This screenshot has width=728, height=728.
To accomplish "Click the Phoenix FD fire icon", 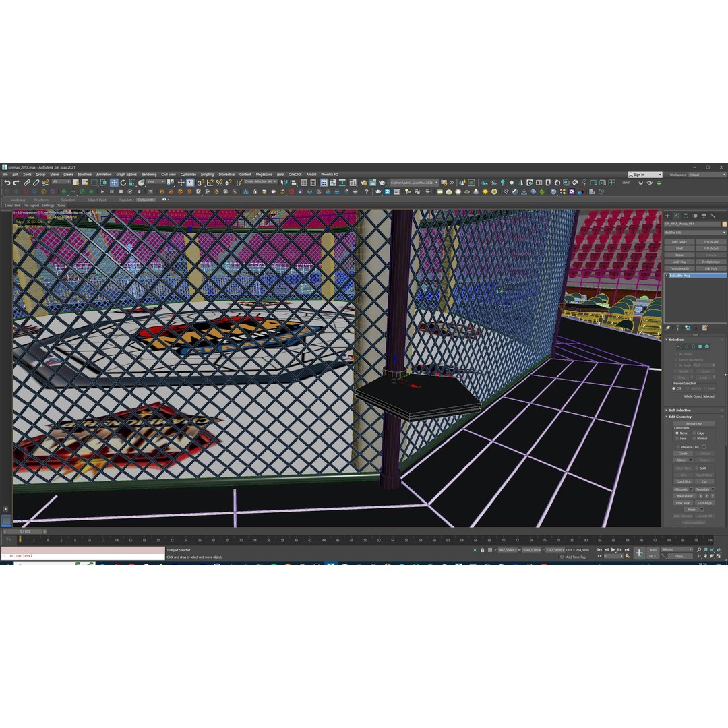I will [162, 191].
